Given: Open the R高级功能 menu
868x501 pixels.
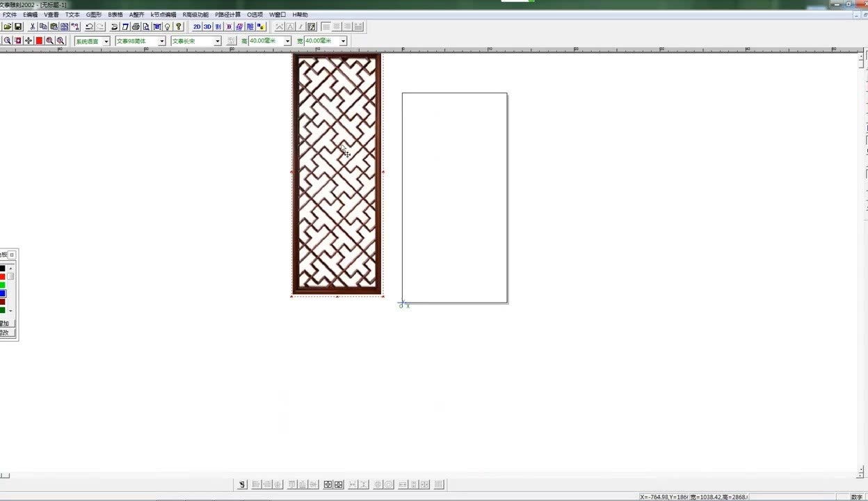Looking at the screenshot, I should (195, 15).
